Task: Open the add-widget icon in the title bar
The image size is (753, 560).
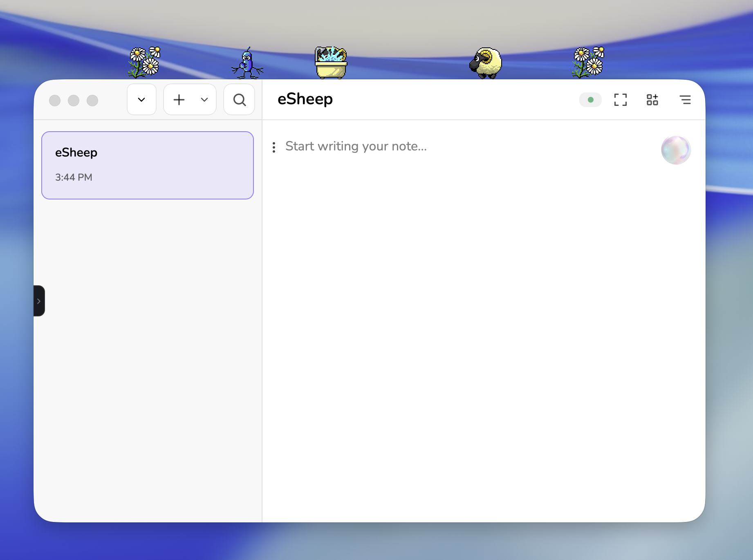Action: pos(652,99)
